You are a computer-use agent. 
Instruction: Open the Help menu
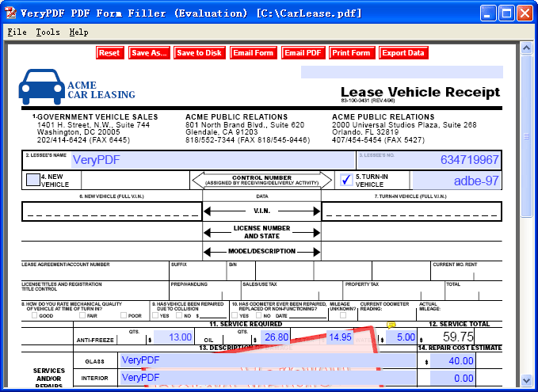pos(79,32)
